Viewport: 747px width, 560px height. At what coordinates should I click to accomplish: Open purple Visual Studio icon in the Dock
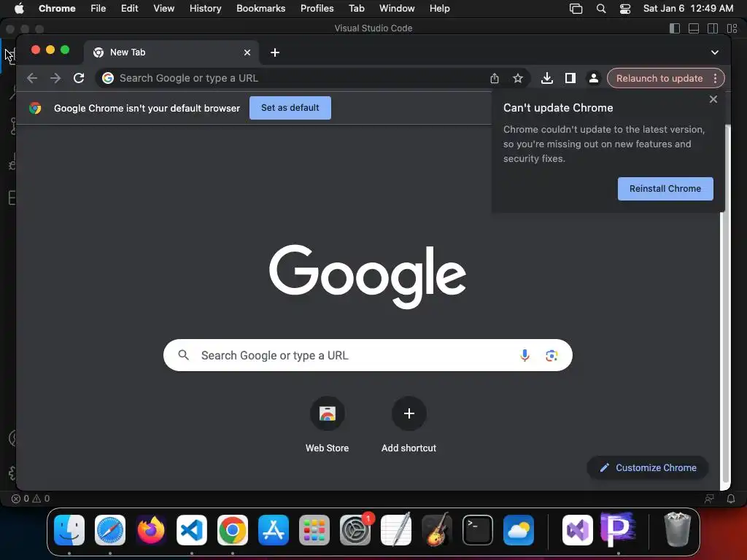click(578, 530)
